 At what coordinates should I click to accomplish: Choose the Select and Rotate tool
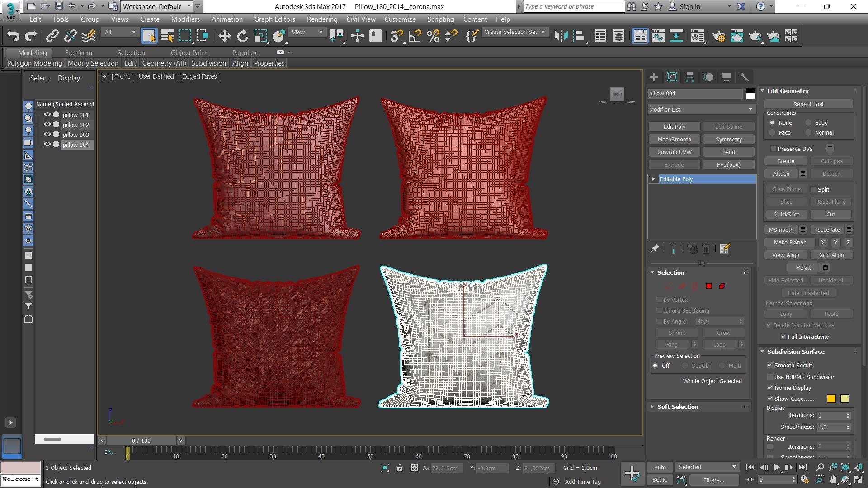click(242, 36)
